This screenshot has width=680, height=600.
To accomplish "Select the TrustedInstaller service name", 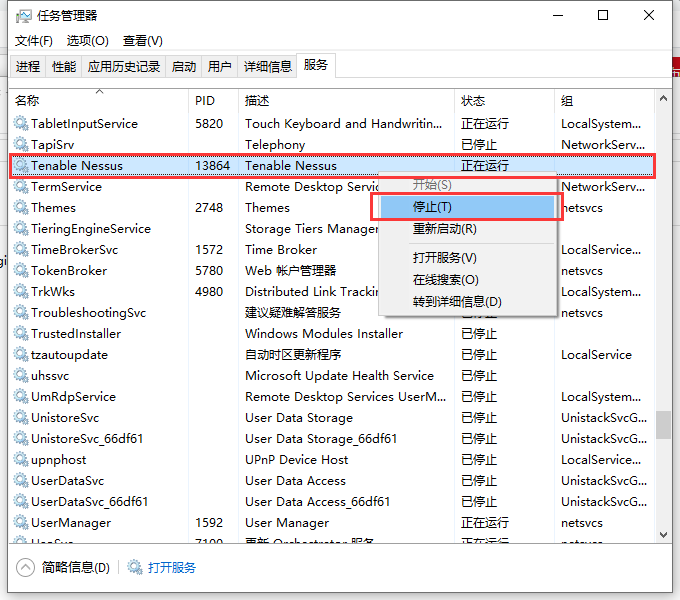I will 76,333.
